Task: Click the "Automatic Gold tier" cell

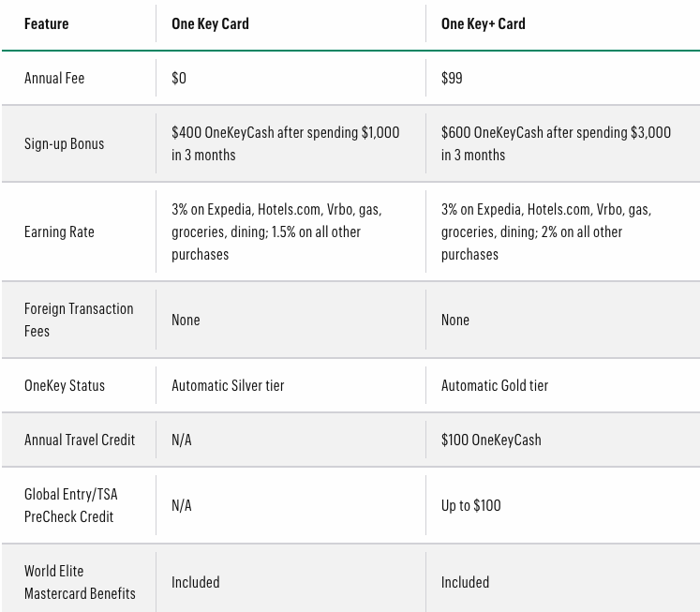Action: [x=495, y=385]
